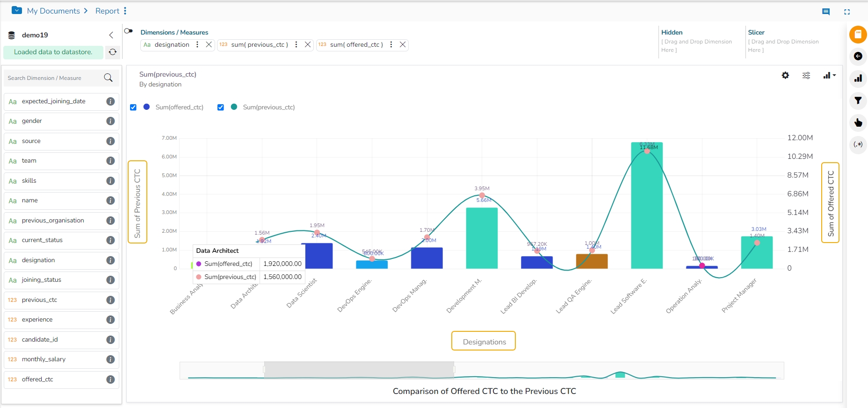The height and width of the screenshot is (408, 868).
Task: Show info for monthly_salary field
Action: coord(110,359)
